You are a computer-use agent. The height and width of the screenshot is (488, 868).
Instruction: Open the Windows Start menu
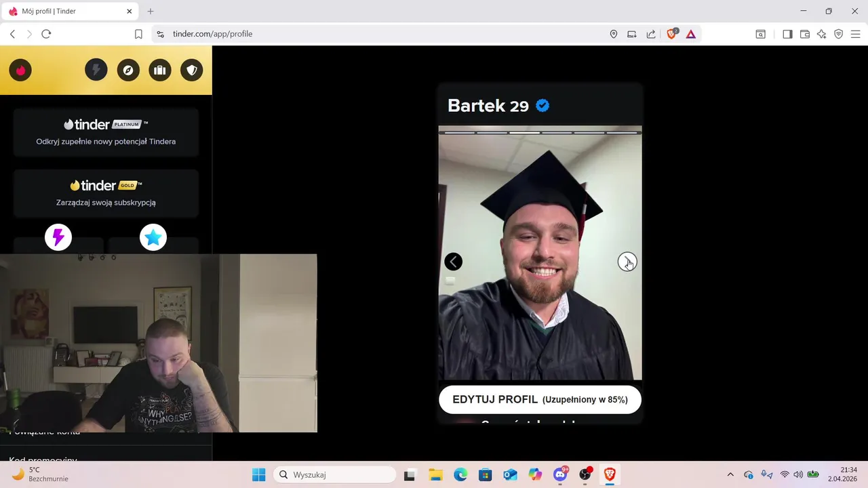pyautogui.click(x=259, y=475)
